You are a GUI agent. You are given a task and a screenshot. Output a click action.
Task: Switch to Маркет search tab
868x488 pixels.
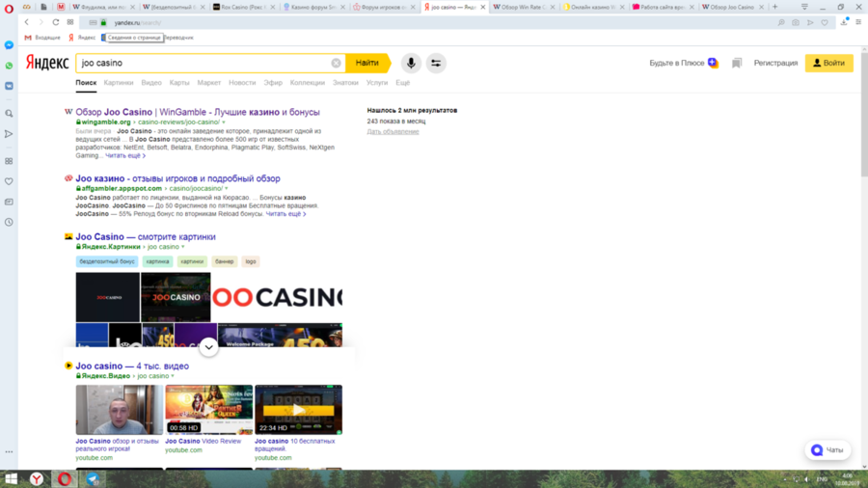209,82
